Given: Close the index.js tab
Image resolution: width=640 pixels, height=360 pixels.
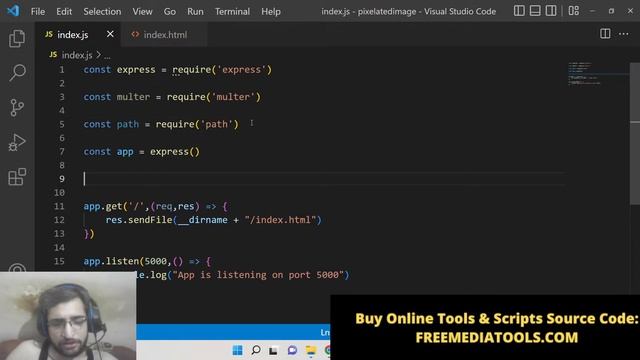Looking at the screenshot, I should (110, 34).
